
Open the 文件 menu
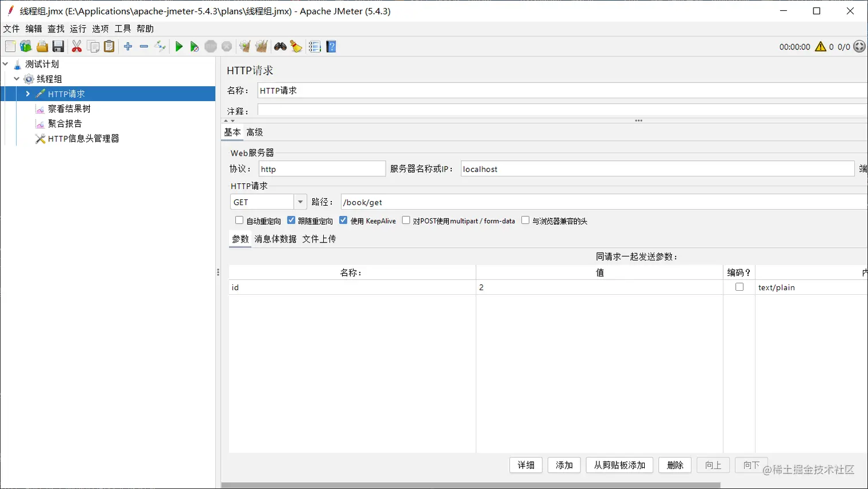[x=11, y=29]
